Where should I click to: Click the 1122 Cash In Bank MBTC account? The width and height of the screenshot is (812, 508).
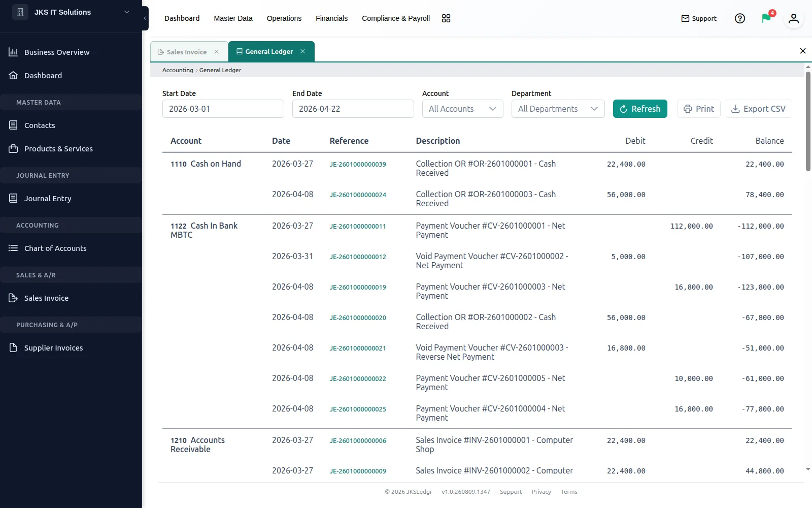coord(204,230)
